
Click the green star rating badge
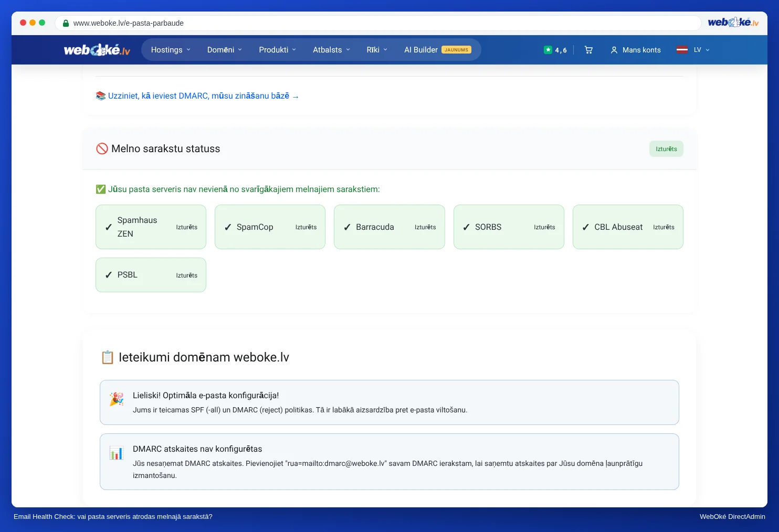tap(548, 50)
